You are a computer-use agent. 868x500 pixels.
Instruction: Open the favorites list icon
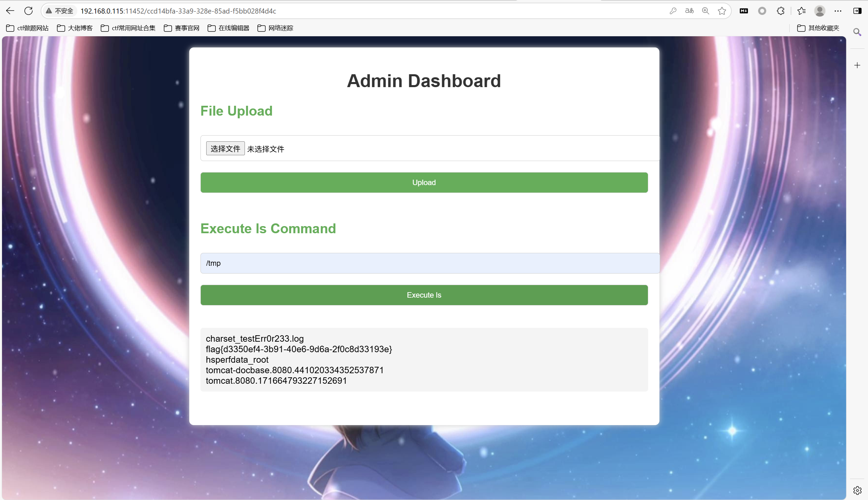click(x=801, y=11)
